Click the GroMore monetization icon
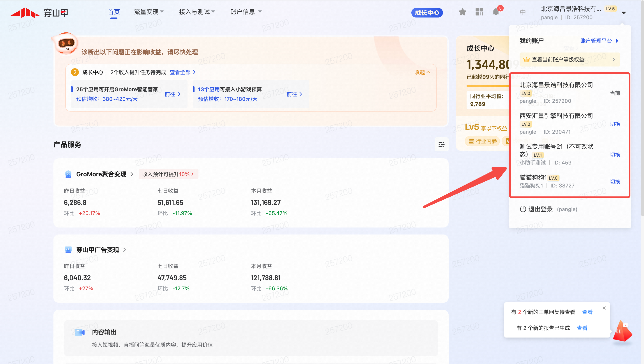Image resolution: width=644 pixels, height=364 pixels. [x=68, y=174]
